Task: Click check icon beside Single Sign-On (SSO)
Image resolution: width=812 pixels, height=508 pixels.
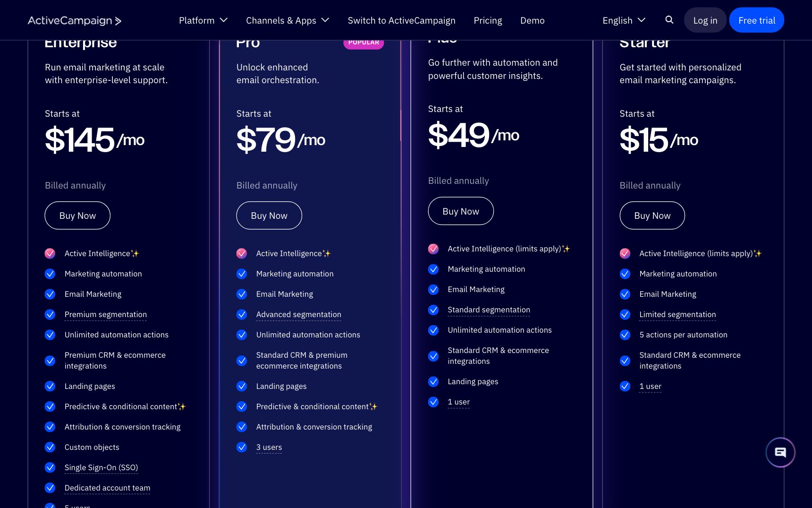Action: click(x=50, y=467)
